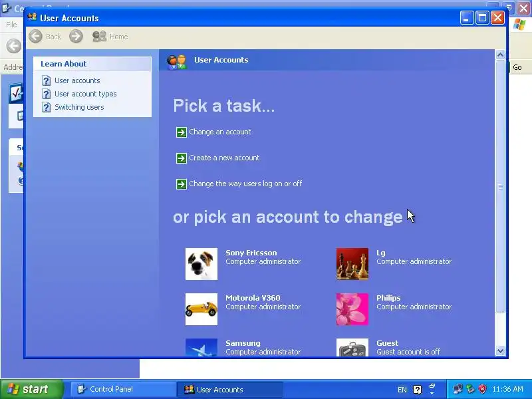Close the User Accounts window
Image resolution: width=532 pixels, height=399 pixels.
point(497,18)
